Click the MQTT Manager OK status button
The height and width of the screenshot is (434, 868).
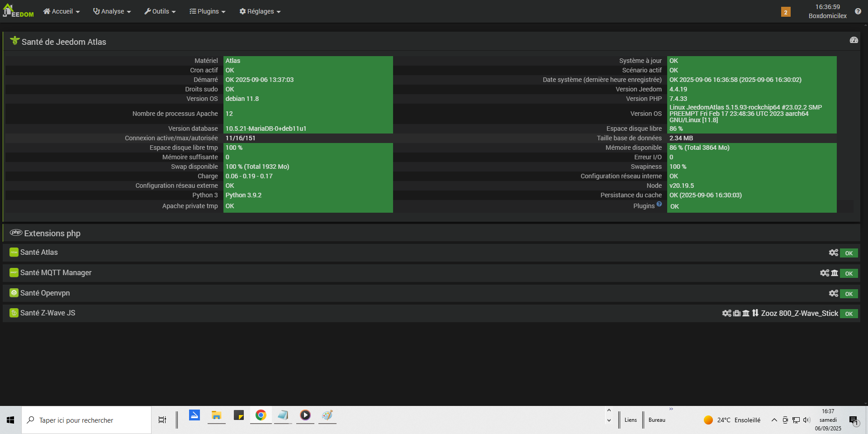849,274
